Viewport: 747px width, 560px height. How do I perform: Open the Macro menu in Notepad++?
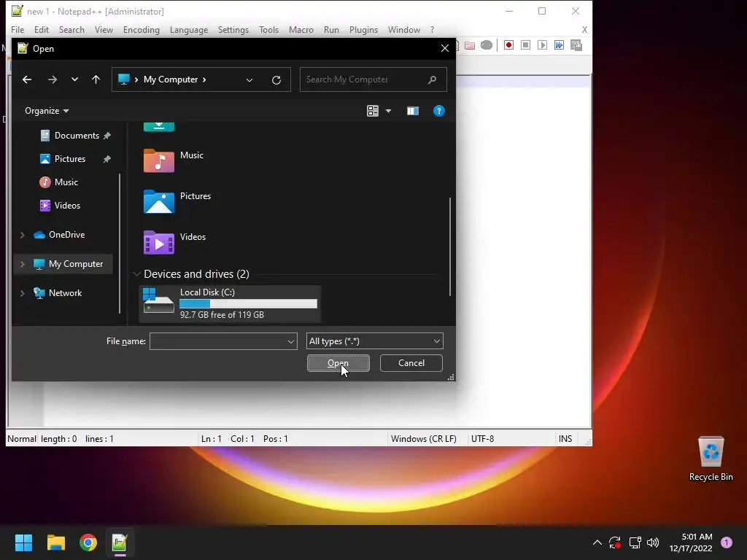pos(301,29)
